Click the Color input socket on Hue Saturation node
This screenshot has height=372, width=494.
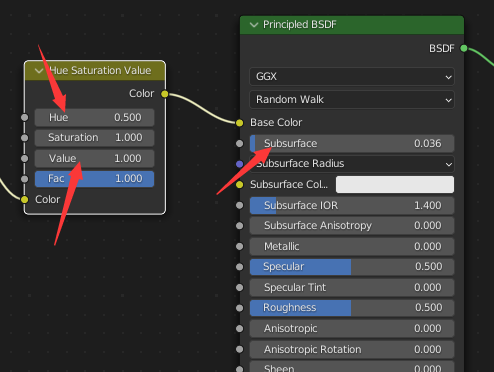(24, 200)
